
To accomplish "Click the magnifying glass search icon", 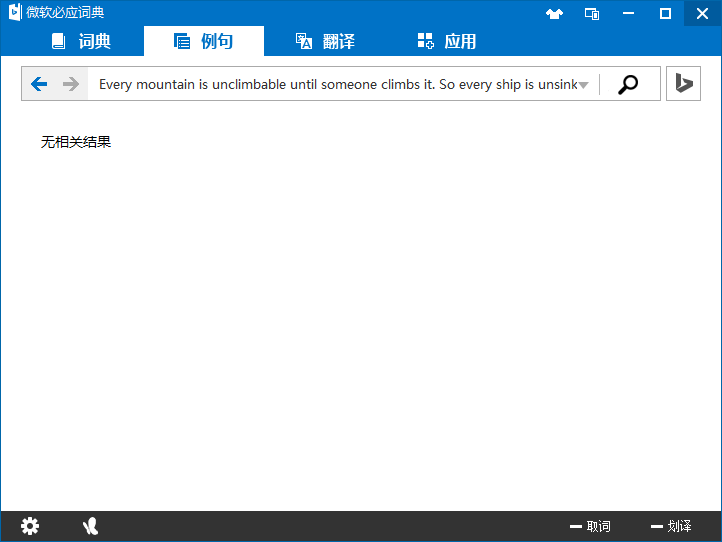I will pos(628,84).
